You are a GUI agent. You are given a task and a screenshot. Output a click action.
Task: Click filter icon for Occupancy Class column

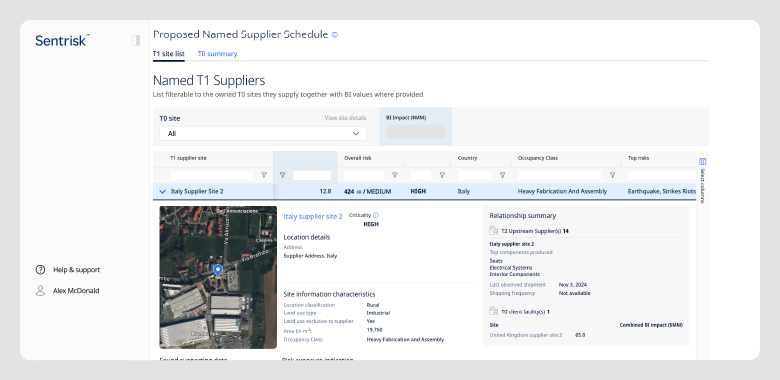(612, 175)
